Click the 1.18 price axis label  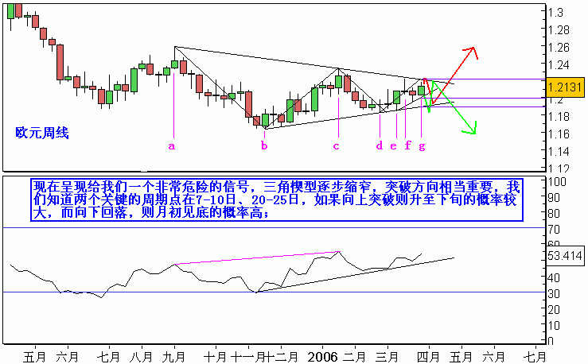pos(559,117)
